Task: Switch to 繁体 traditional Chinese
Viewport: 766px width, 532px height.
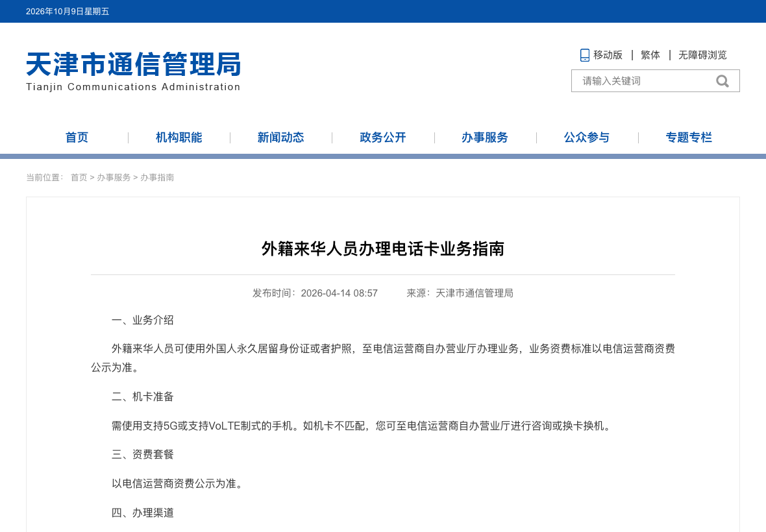Action: pos(650,55)
